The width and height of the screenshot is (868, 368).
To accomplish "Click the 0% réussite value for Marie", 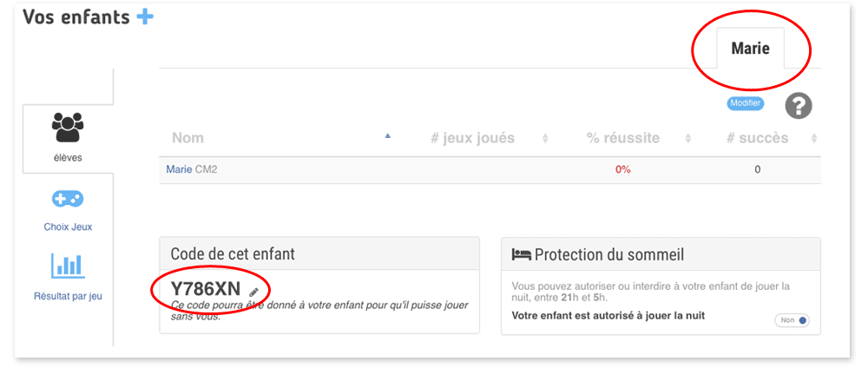I will click(622, 169).
